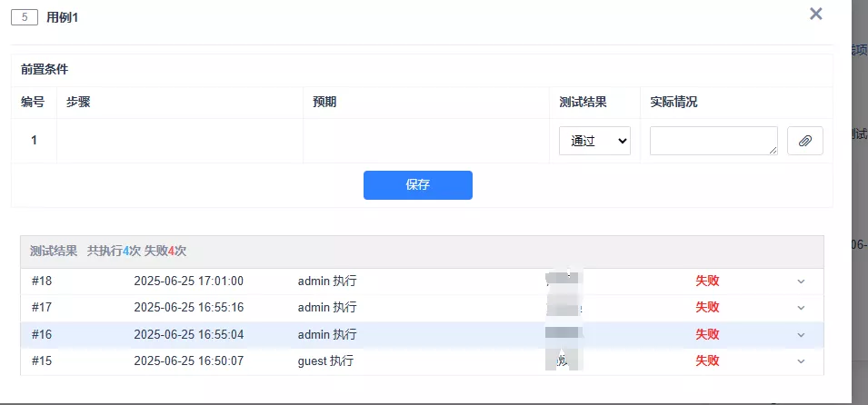The width and height of the screenshot is (868, 405).
Task: Expand details for result #18
Action: tap(801, 282)
